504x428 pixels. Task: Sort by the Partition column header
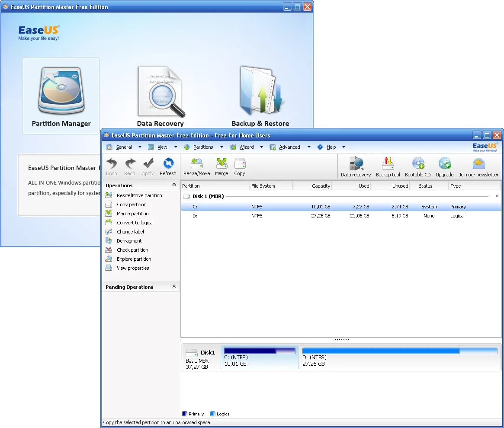click(215, 186)
